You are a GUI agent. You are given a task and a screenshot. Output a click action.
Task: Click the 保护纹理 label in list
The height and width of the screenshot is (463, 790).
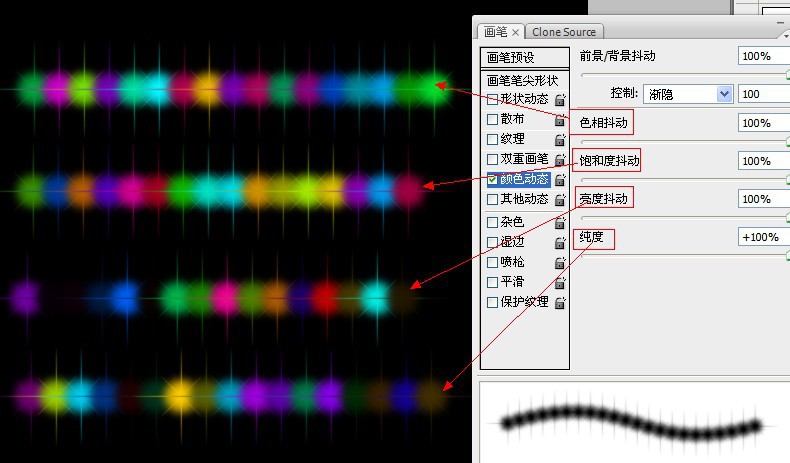point(524,302)
